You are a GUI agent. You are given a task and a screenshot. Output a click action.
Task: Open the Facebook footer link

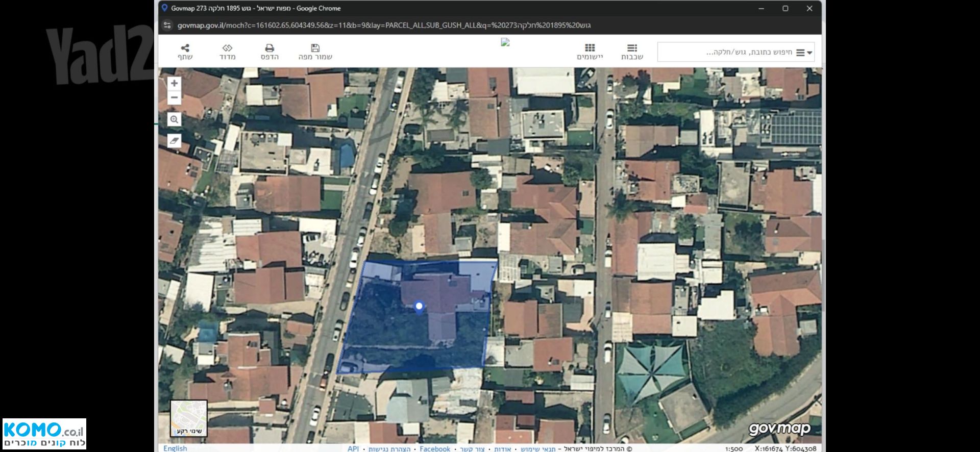[x=435, y=449]
